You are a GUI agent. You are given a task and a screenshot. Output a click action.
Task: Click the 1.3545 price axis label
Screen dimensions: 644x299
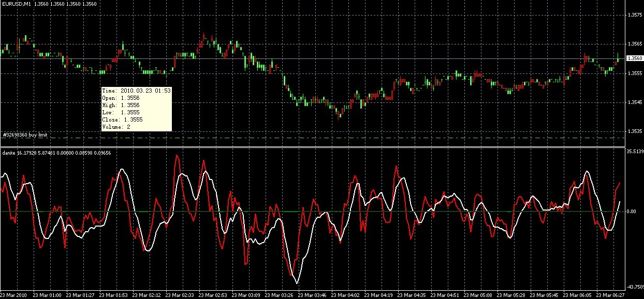pos(635,102)
